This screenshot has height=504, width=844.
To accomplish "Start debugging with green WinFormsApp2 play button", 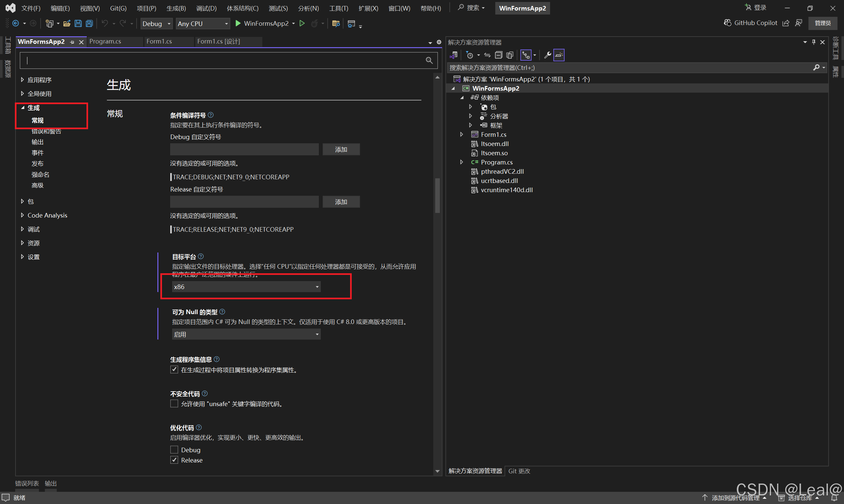I will click(x=239, y=23).
